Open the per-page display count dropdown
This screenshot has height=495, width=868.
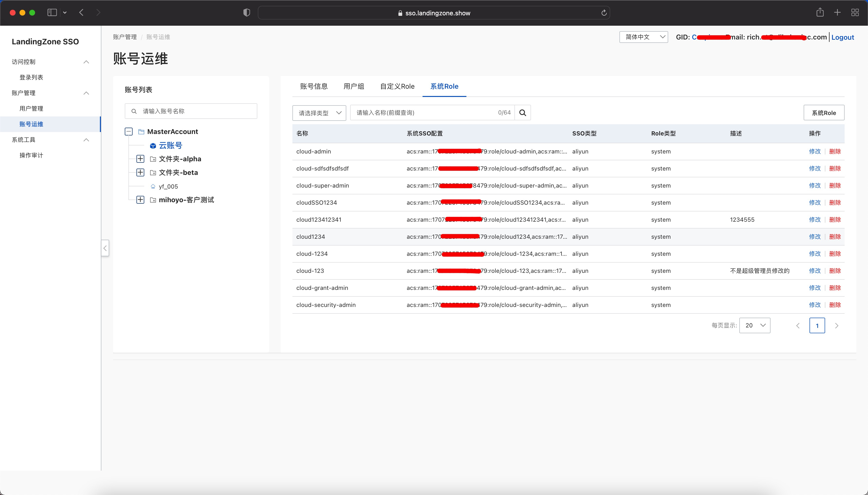tap(754, 325)
